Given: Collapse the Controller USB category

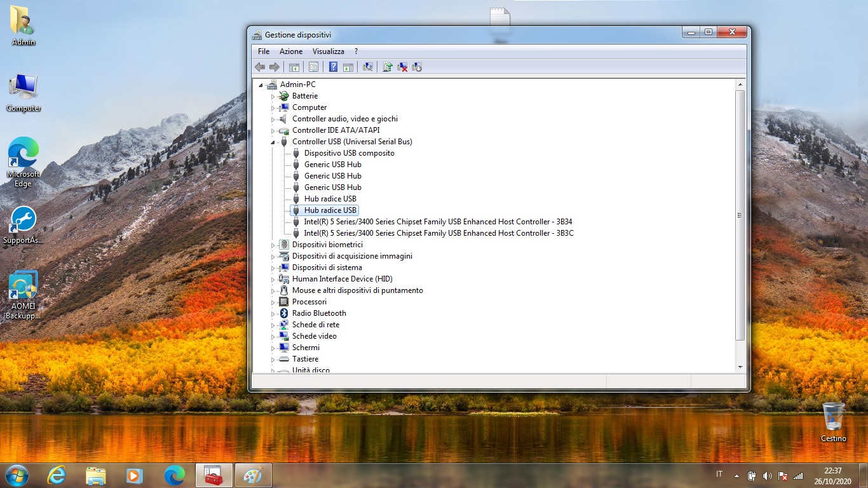Looking at the screenshot, I should 273,142.
